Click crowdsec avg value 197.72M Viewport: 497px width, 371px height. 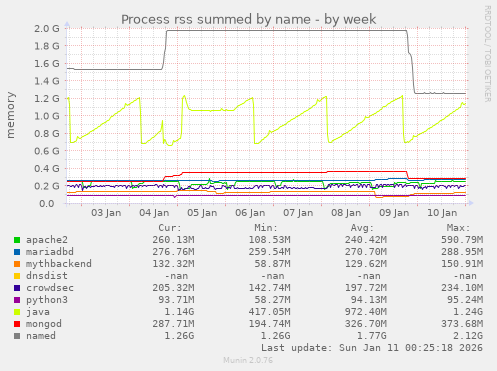(x=366, y=288)
